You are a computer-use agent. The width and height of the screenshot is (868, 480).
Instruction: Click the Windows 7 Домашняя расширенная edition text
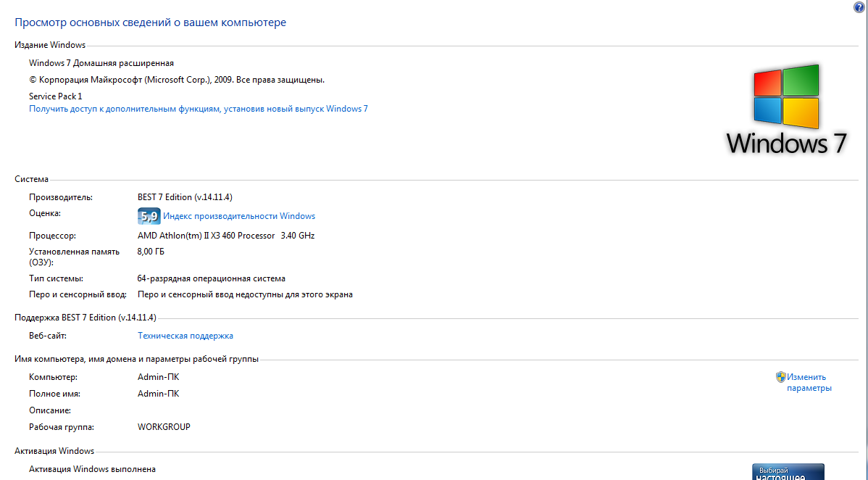[x=101, y=63]
